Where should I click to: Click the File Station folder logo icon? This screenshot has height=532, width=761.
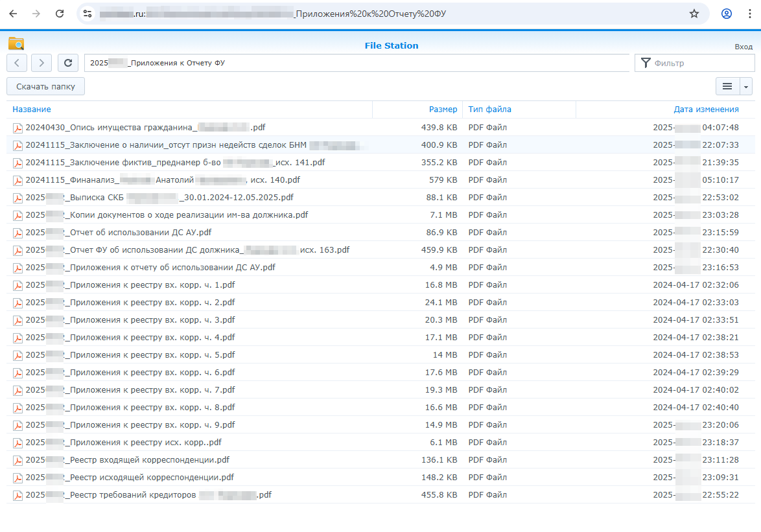tap(16, 43)
